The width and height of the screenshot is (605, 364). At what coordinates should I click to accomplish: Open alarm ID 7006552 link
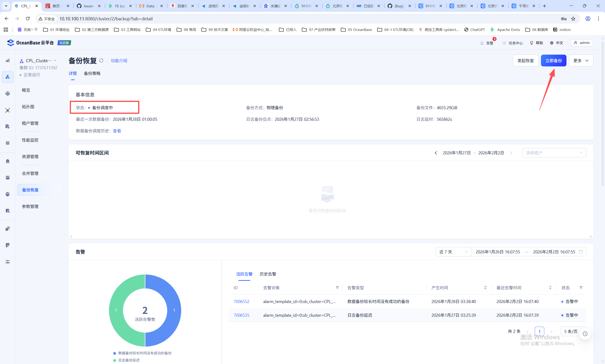point(241,301)
